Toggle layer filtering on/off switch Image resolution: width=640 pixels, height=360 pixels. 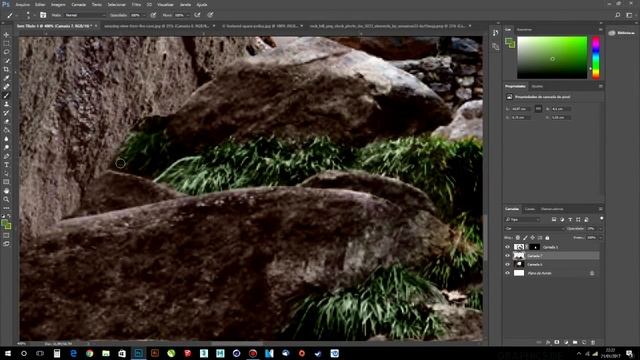click(601, 218)
